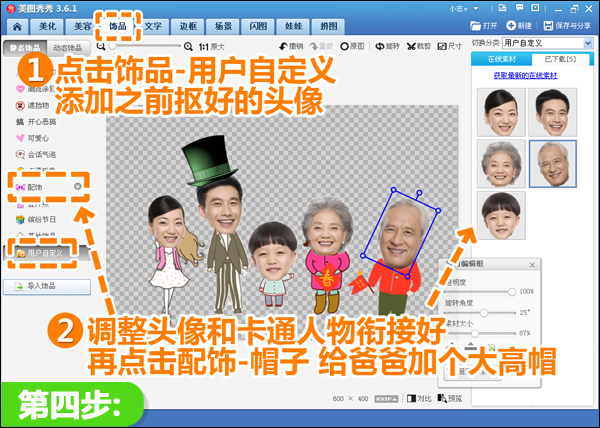Create new canvas with 新建
This screenshot has width=600, height=428.
[x=518, y=26]
